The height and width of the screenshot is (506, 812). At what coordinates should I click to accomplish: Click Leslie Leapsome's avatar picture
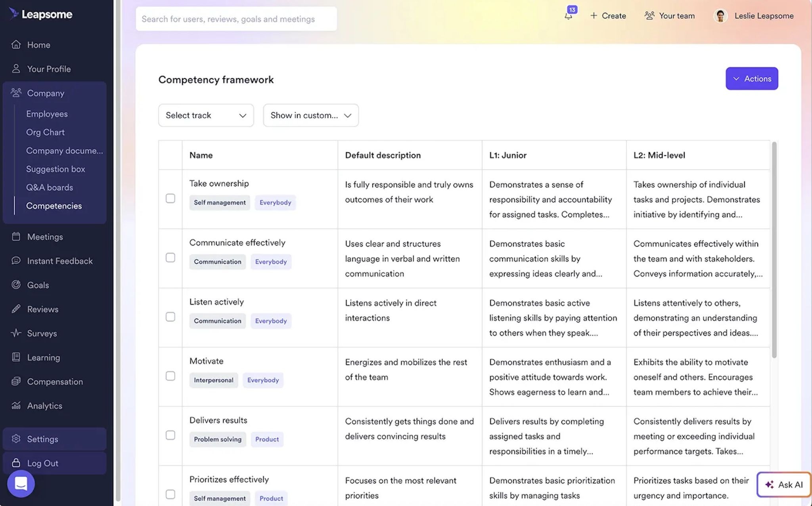tap(720, 16)
